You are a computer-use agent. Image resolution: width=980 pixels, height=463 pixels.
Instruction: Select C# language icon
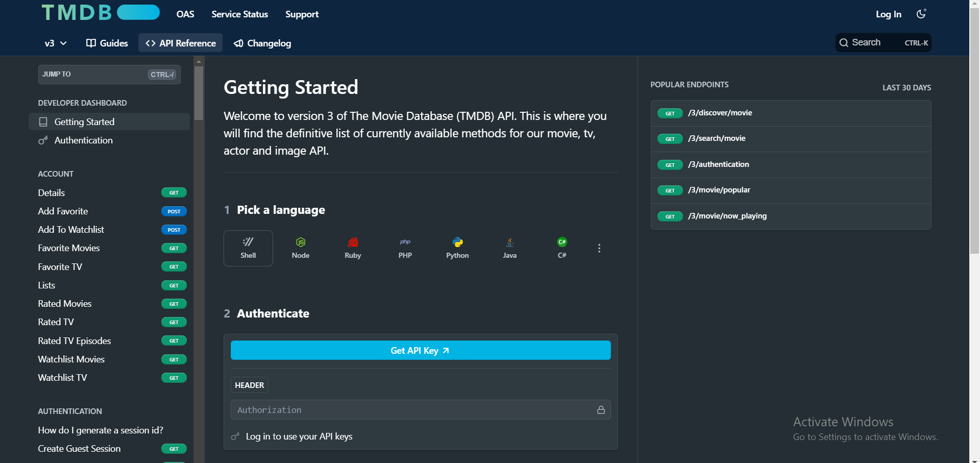click(562, 248)
